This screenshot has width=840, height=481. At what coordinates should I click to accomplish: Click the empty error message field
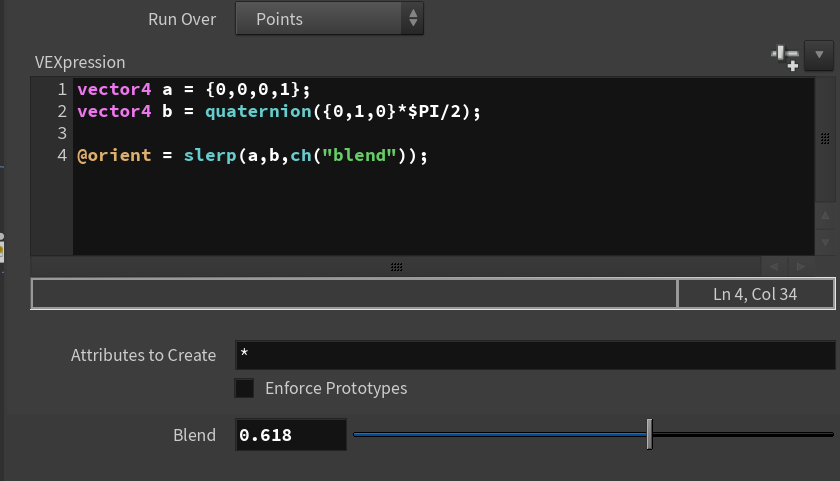354,294
